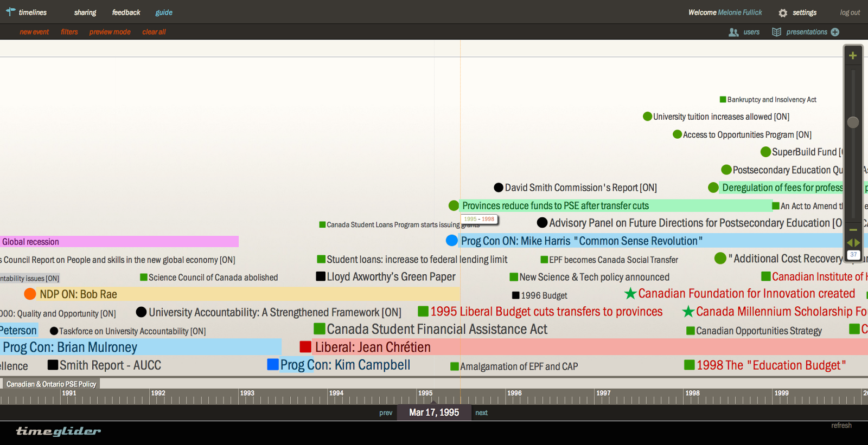Open the Canadian & Ontario PSE Policy tab
The height and width of the screenshot is (445, 868).
click(51, 384)
